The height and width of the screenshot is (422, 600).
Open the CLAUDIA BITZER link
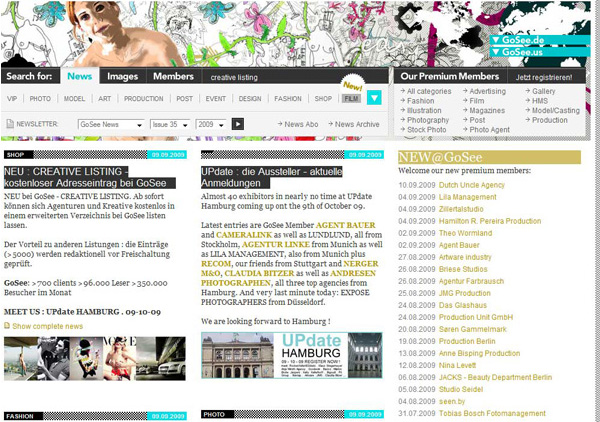coord(259,273)
